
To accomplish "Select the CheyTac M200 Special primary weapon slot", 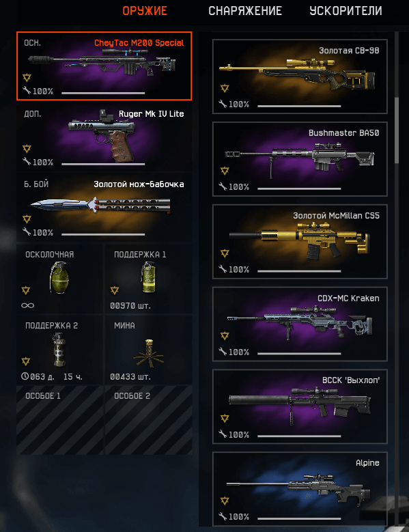I will tap(104, 66).
